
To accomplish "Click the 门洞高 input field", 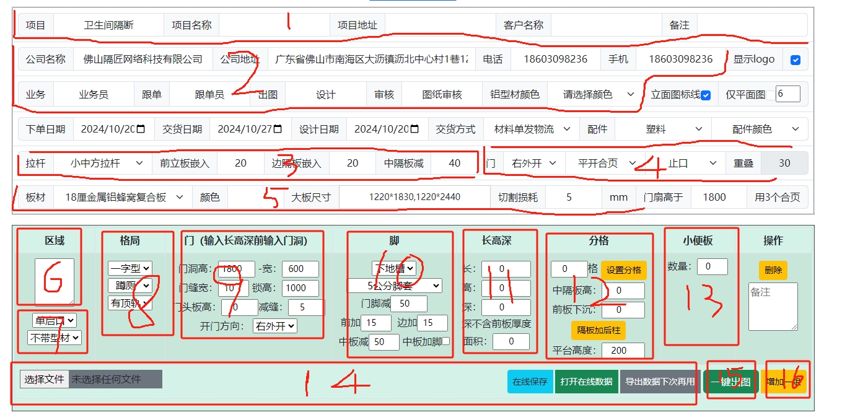I will pyautogui.click(x=236, y=269).
